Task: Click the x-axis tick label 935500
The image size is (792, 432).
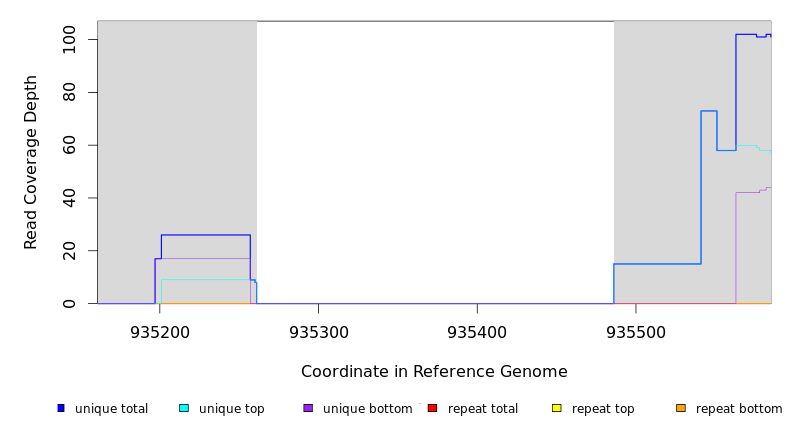Action: click(635, 331)
